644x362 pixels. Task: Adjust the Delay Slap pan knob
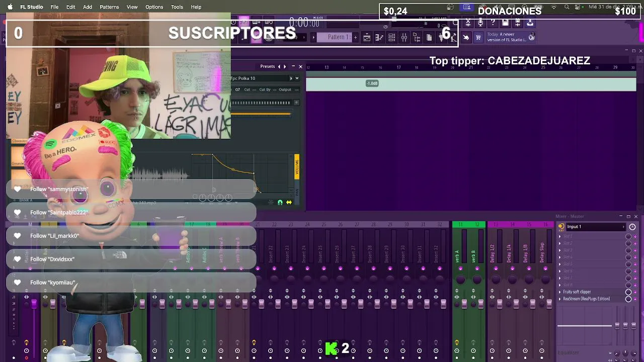[545, 279]
